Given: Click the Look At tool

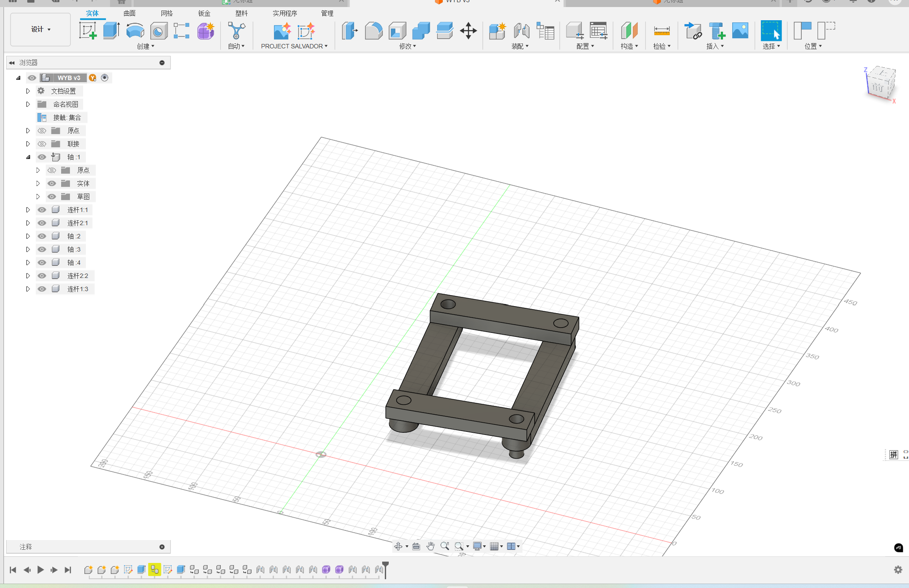Looking at the screenshot, I should pos(416,546).
